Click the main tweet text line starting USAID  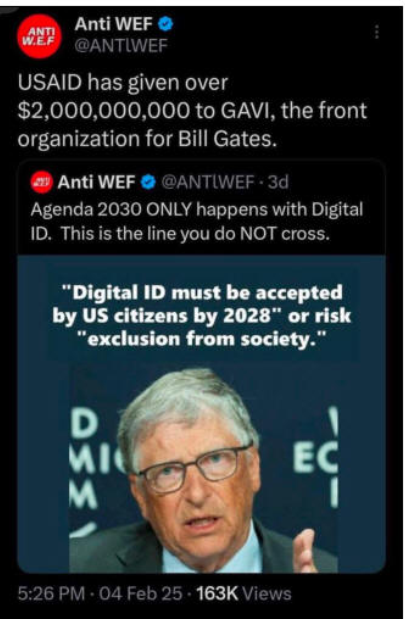tap(123, 83)
